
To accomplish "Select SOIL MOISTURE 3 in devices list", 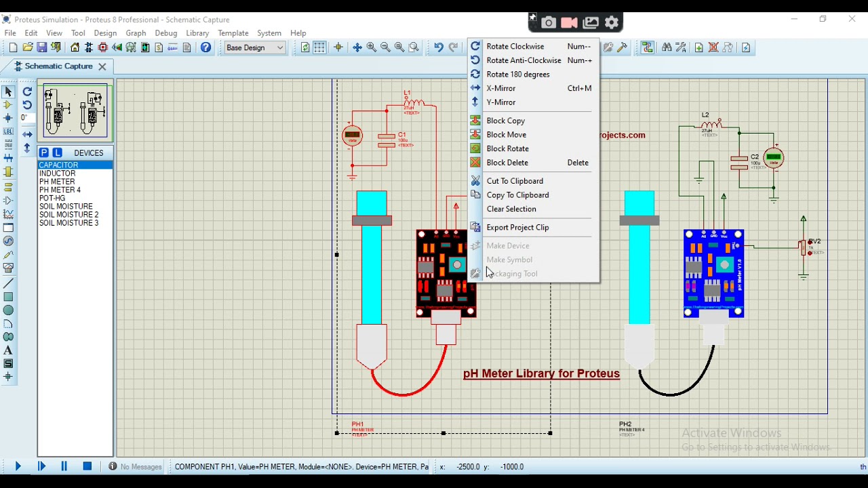I will (x=75, y=223).
